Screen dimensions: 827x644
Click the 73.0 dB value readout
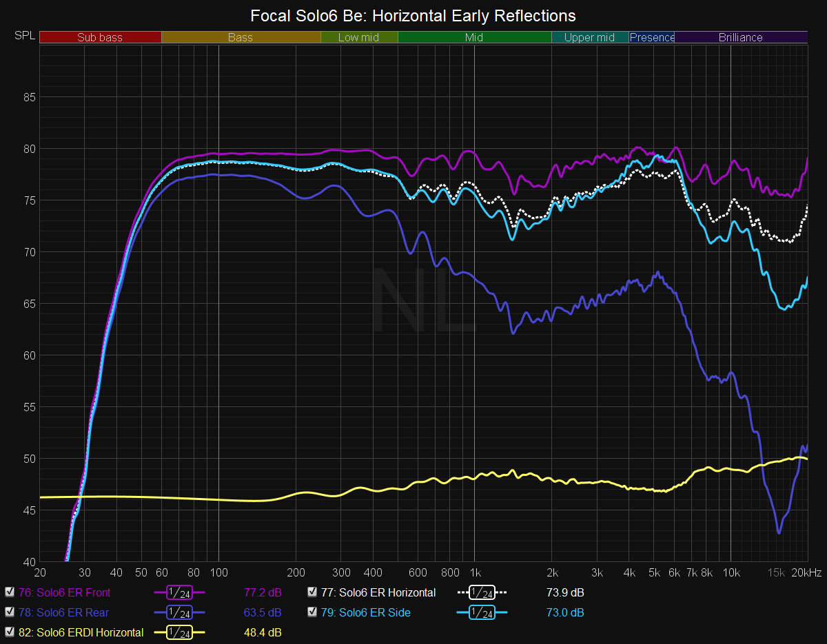point(565,612)
